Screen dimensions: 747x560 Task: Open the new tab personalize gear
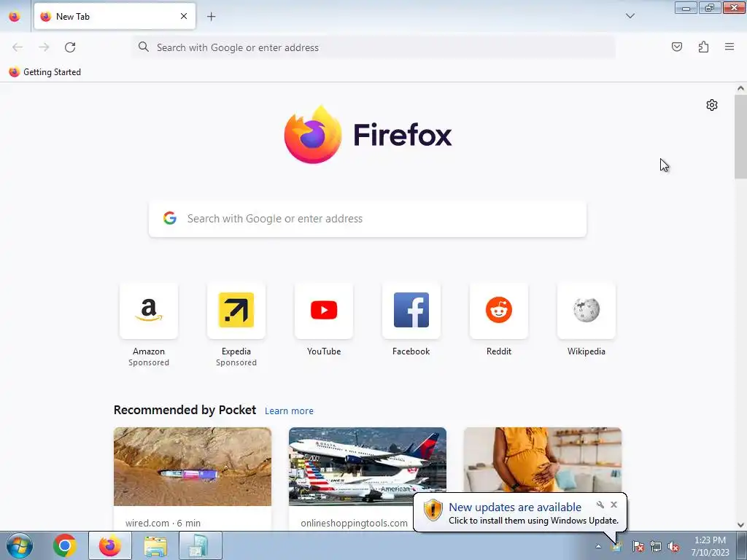[x=712, y=105]
